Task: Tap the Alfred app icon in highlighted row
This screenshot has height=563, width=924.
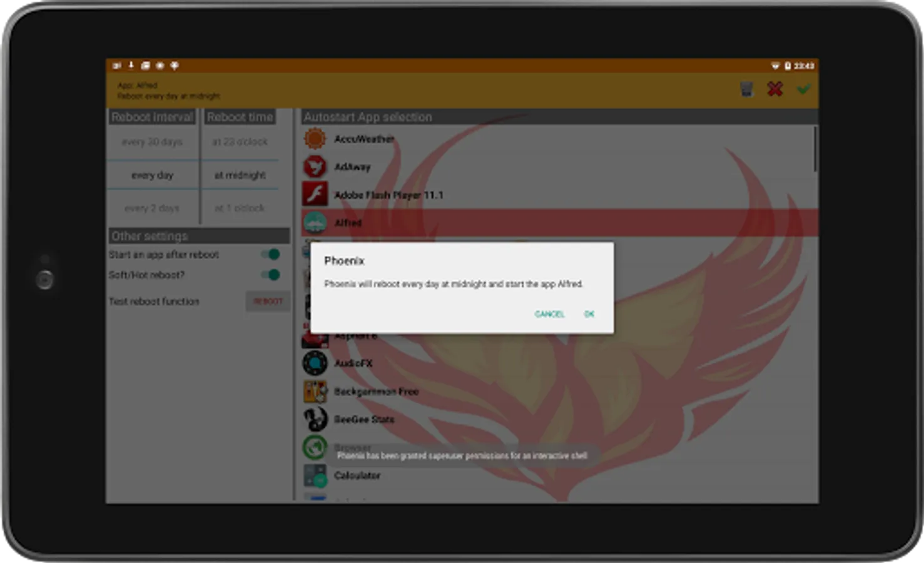Action: click(x=315, y=223)
